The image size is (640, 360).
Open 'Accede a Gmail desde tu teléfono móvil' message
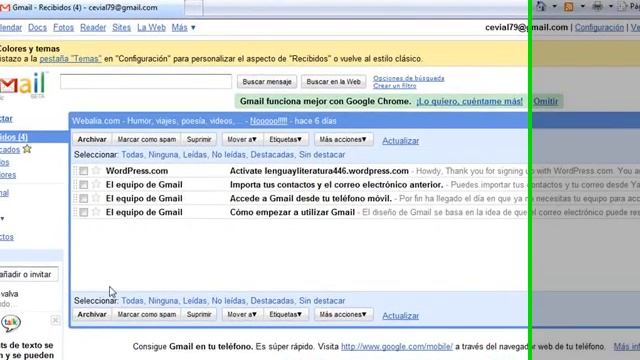coord(311,199)
